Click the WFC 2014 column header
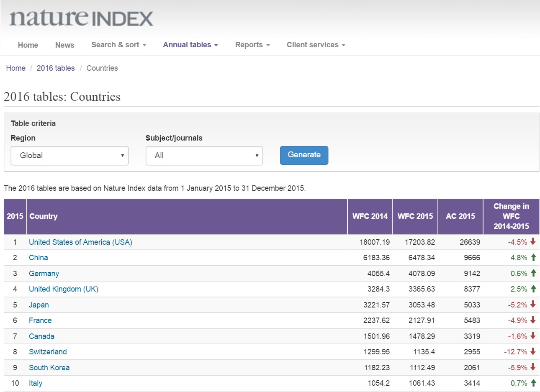The image size is (540, 392). point(370,216)
